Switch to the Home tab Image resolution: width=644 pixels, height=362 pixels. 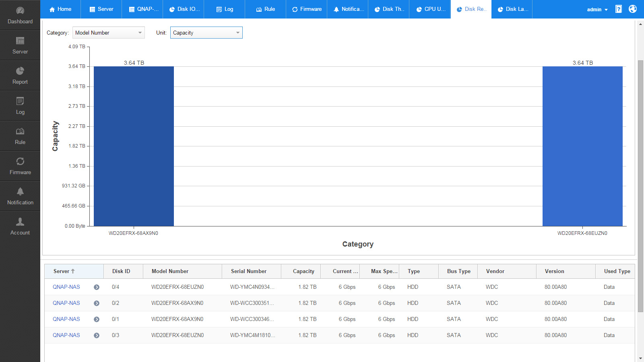(x=60, y=9)
